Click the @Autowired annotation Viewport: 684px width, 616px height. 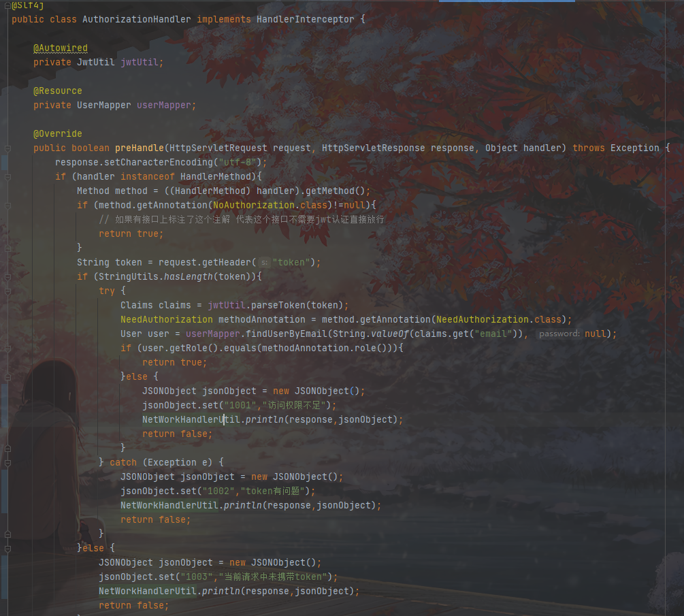pyautogui.click(x=61, y=48)
